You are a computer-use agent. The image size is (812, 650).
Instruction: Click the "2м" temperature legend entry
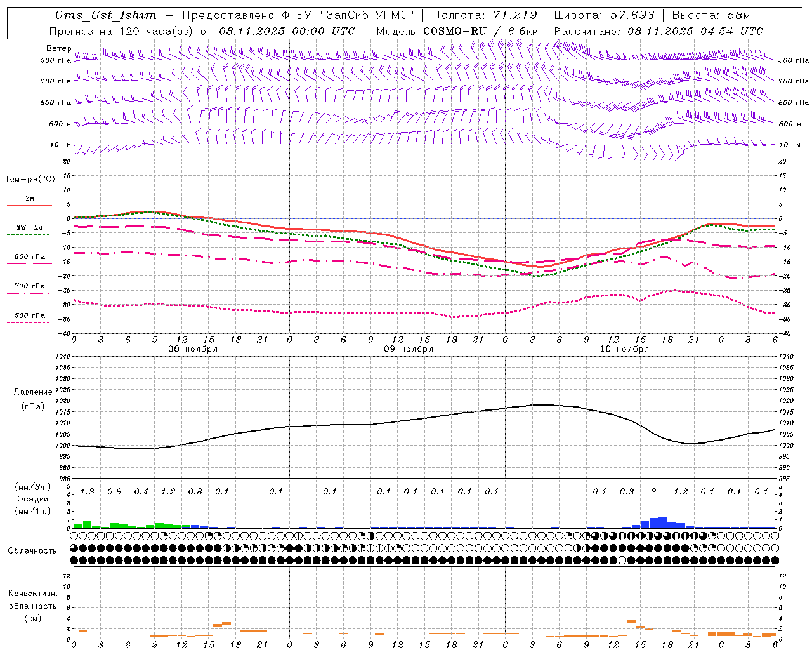coord(30,199)
